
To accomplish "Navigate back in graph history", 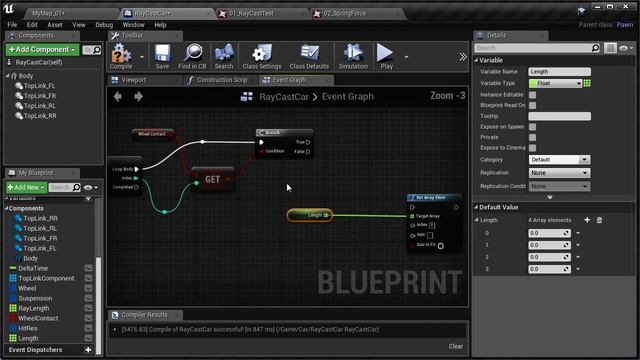I will click(x=118, y=96).
